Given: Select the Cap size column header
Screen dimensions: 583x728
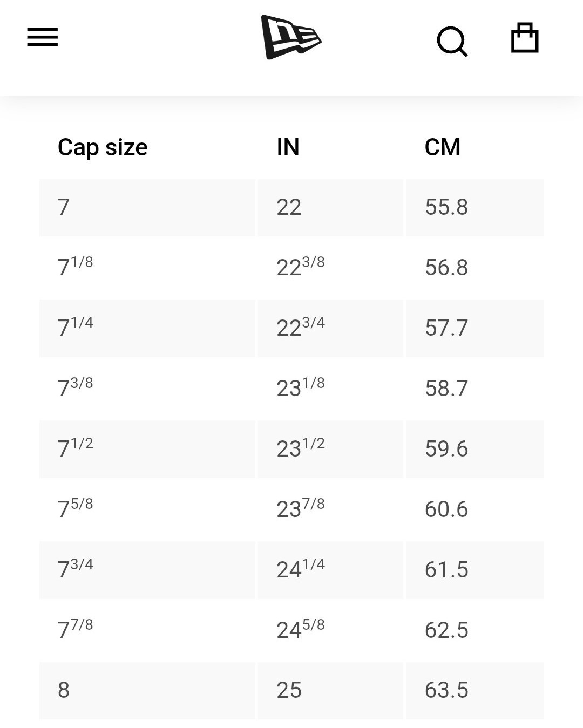Looking at the screenshot, I should coord(103,147).
